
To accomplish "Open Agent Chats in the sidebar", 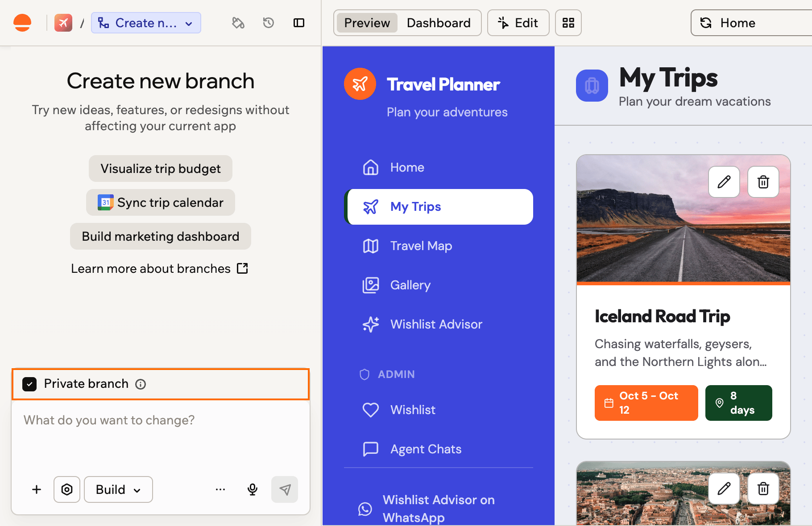I will click(x=439, y=449).
